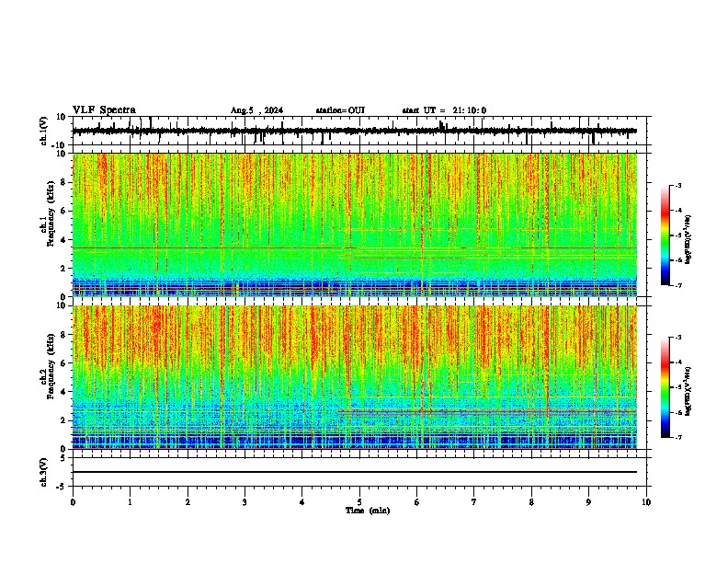Click the ch.2 spectrogram panel
Viewport: 728px width, 563px height.
pyautogui.click(x=354, y=377)
